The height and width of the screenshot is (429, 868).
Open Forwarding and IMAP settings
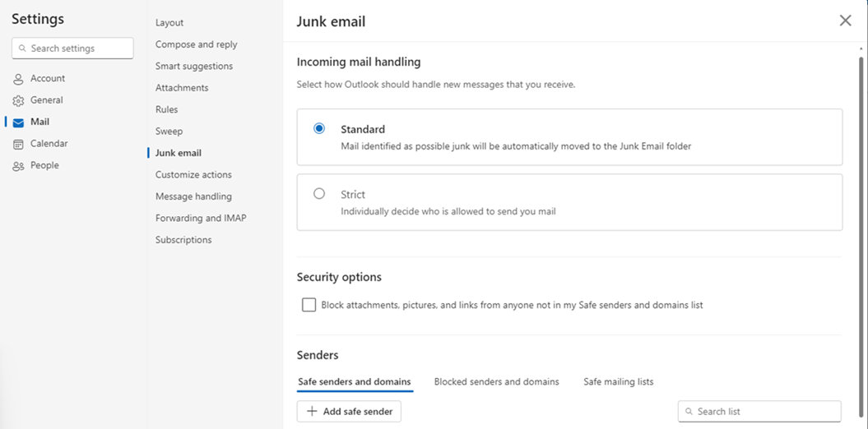pos(201,218)
